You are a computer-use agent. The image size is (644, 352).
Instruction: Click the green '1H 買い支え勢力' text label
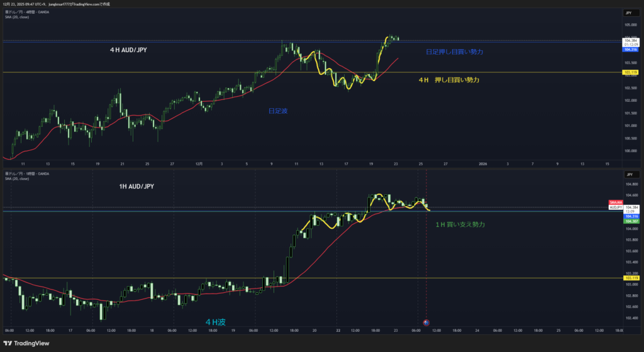coord(460,224)
